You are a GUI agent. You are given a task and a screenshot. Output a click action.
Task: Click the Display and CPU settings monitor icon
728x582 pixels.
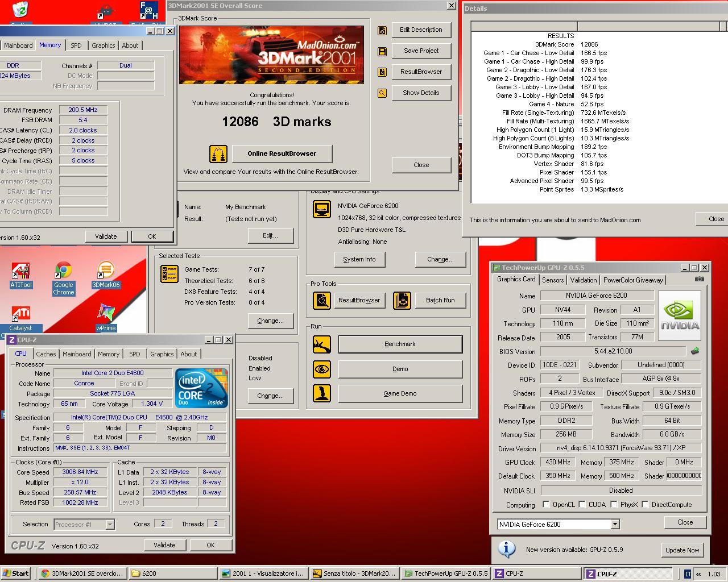point(322,209)
